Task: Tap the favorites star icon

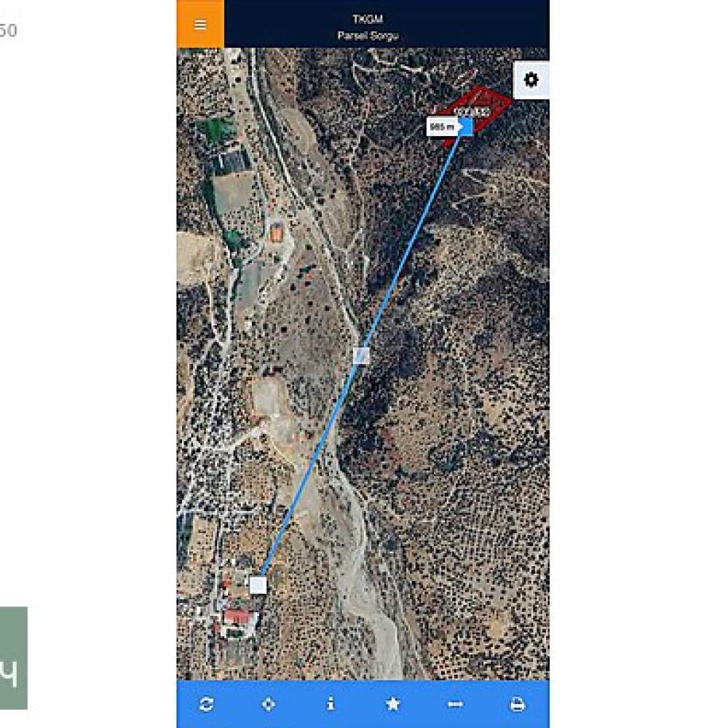Action: (x=393, y=704)
